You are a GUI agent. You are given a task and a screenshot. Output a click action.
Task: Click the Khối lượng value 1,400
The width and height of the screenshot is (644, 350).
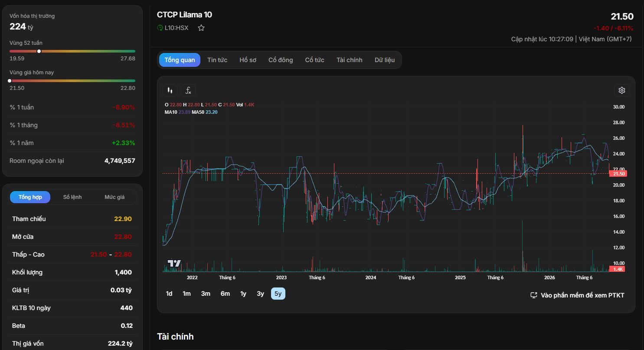[x=123, y=272]
